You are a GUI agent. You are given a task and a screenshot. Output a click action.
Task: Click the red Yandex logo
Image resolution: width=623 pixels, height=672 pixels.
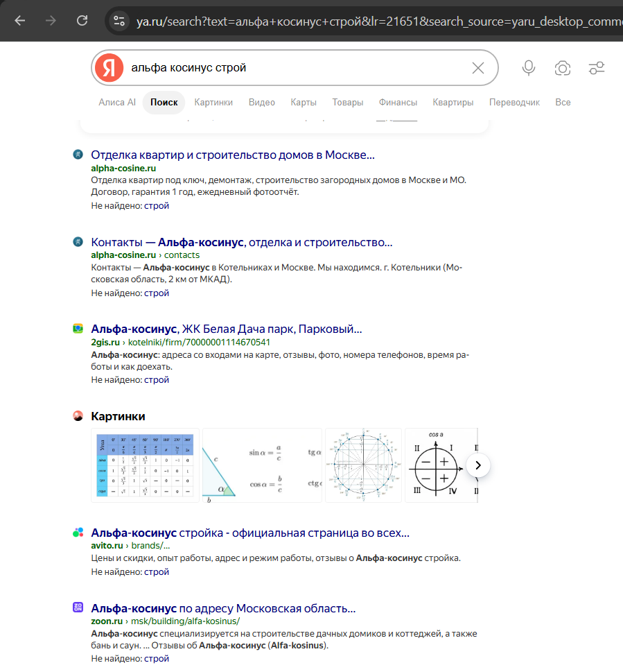[109, 68]
